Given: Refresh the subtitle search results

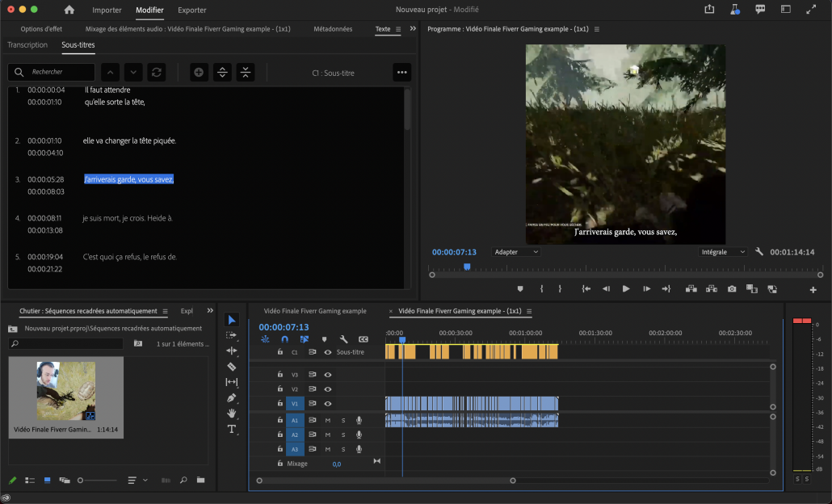Looking at the screenshot, I should [157, 73].
